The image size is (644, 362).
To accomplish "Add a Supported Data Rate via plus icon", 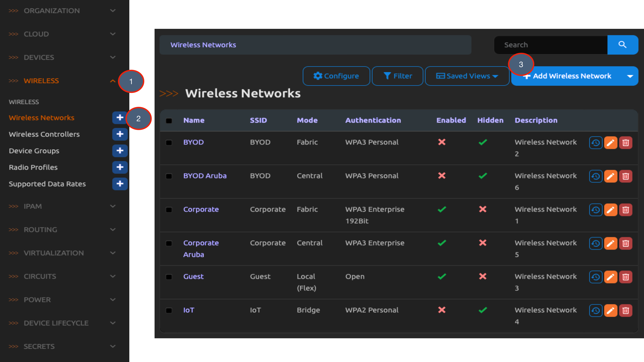I will (x=120, y=184).
